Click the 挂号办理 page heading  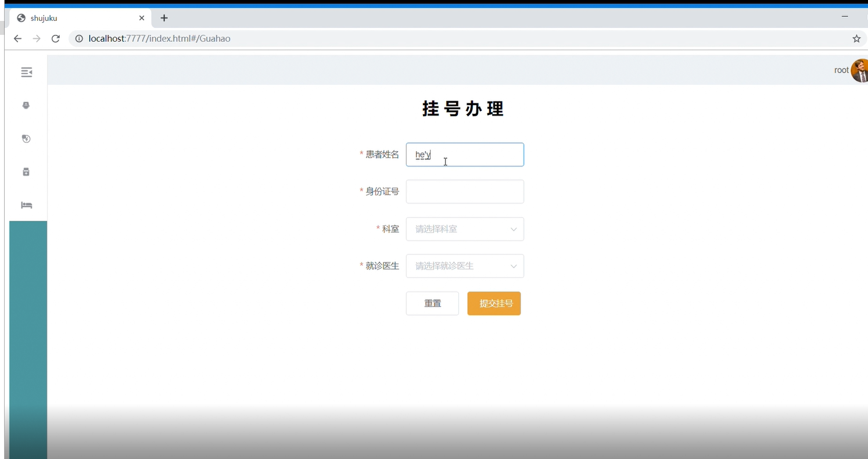(x=463, y=109)
